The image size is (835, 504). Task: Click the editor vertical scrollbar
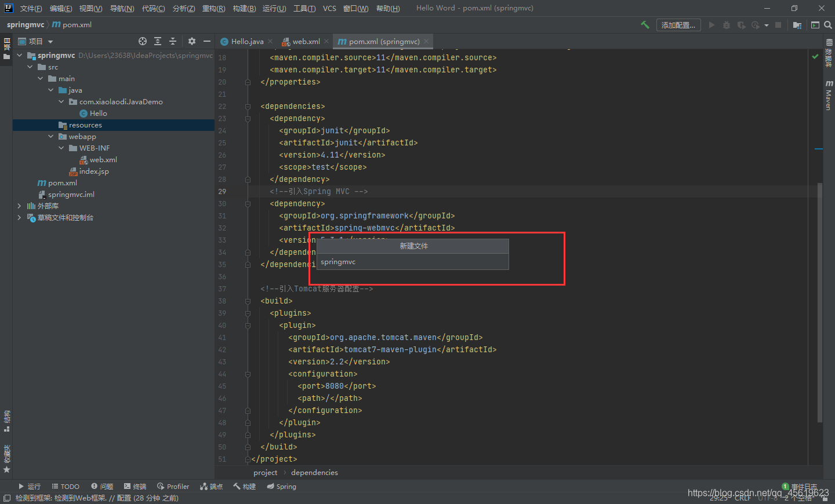tap(819, 302)
